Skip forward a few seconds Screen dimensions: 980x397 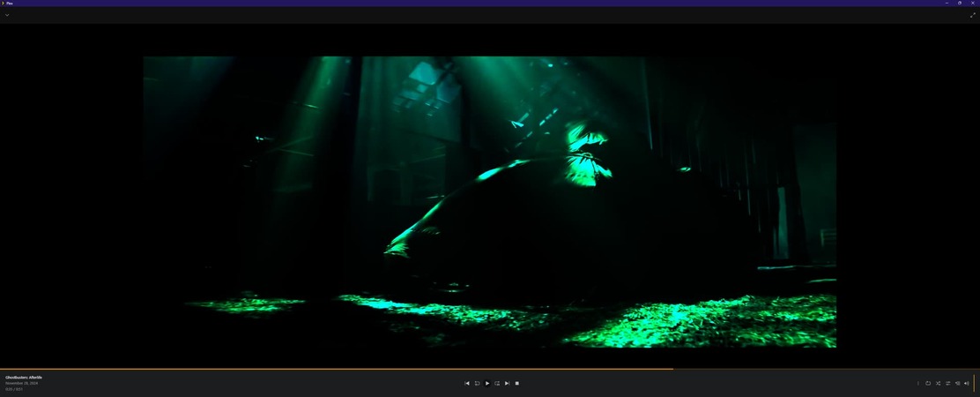pos(497,383)
